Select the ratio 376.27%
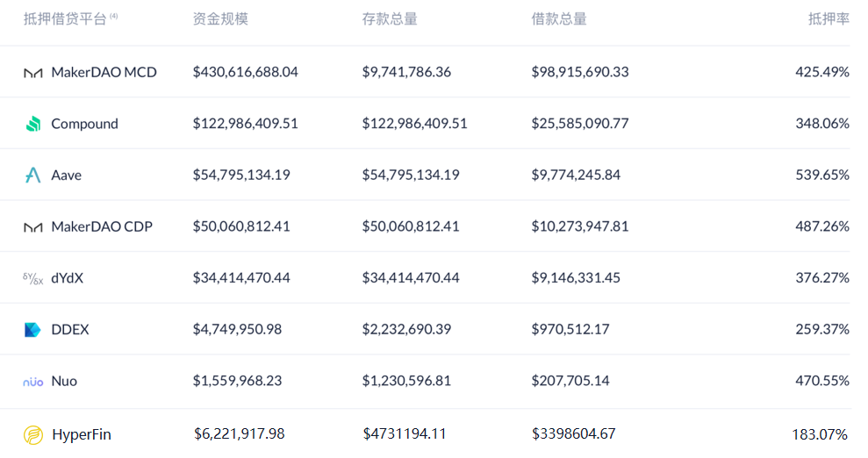868x458 pixels. pyautogui.click(x=822, y=277)
